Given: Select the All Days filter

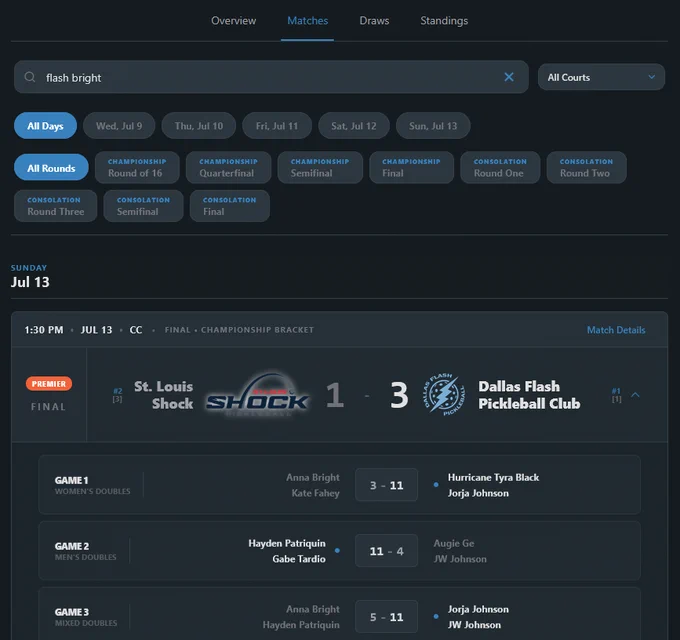Looking at the screenshot, I should click(46, 126).
